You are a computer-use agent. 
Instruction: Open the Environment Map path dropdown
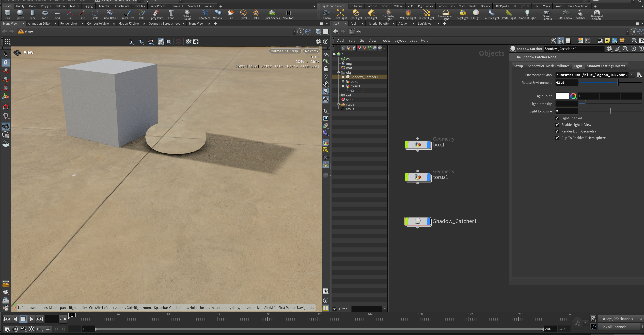tap(632, 75)
